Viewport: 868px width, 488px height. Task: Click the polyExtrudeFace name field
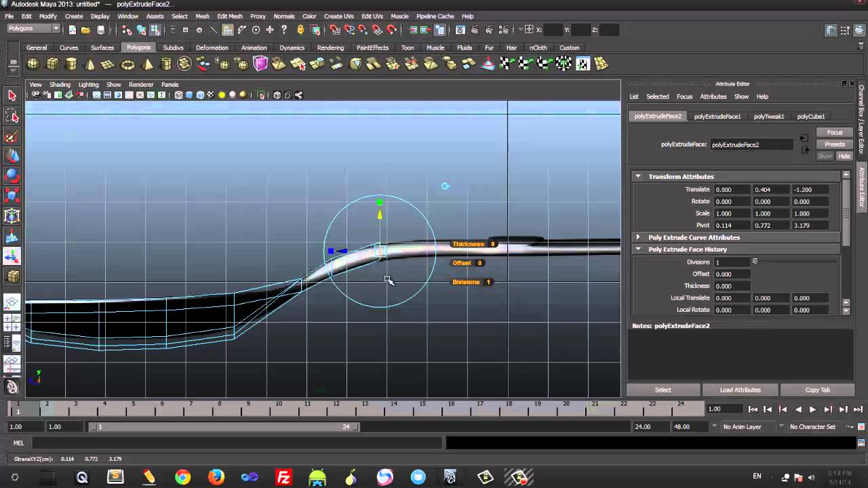751,144
